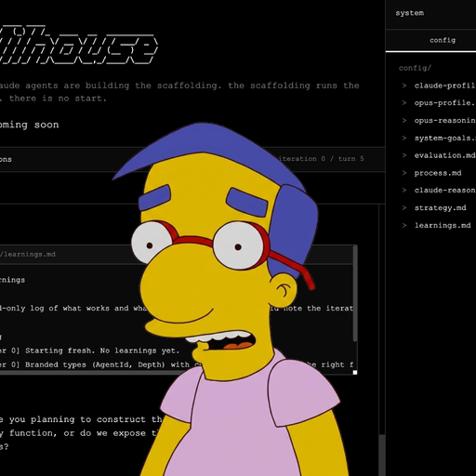Open process.md in config list
The image size is (476, 476).
click(438, 173)
